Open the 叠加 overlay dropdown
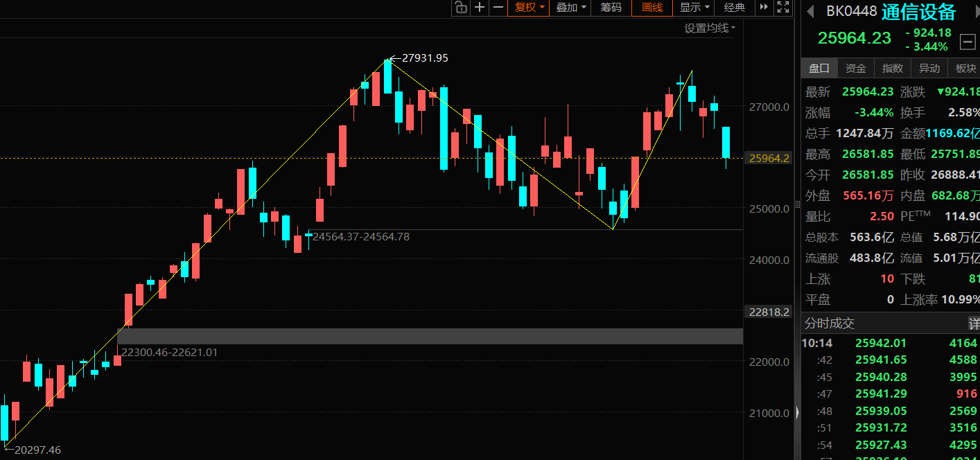Viewport: 980px width, 460px height. point(571,8)
